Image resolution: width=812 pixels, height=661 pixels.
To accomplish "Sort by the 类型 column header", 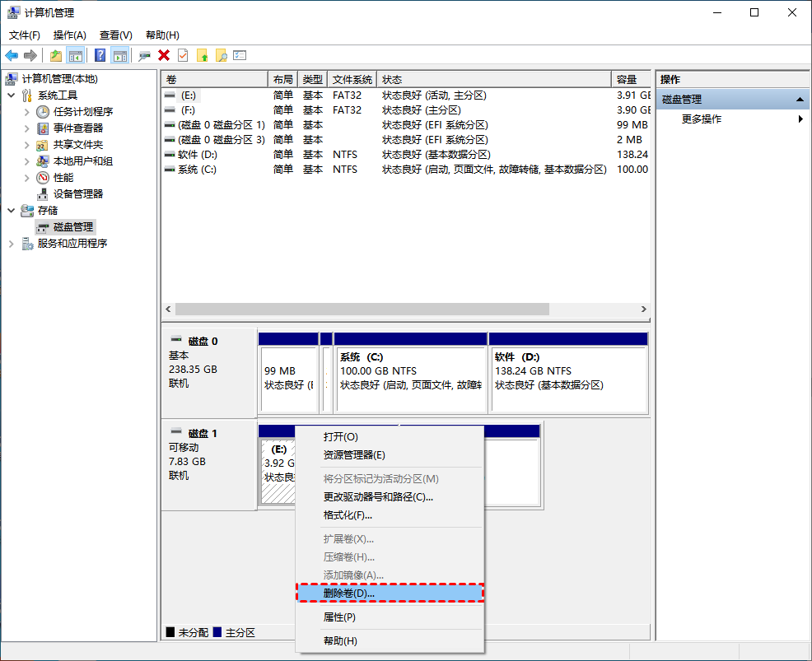I will click(312, 79).
